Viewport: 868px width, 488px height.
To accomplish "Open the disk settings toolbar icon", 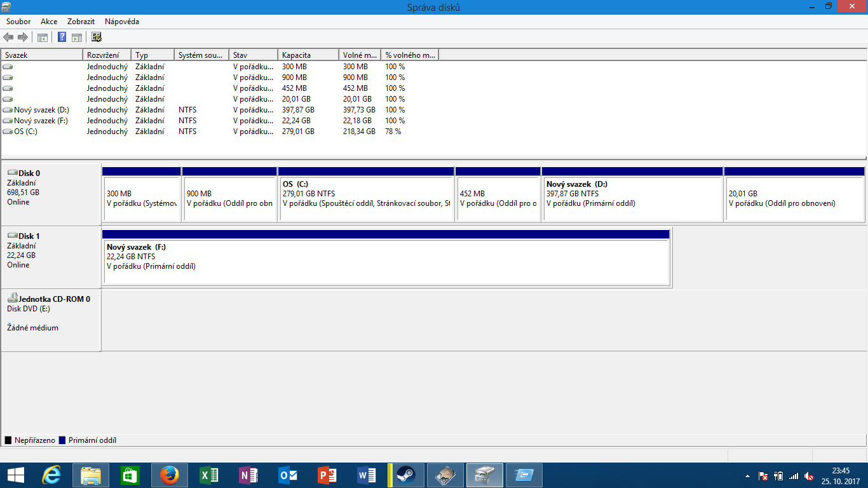I will (97, 37).
